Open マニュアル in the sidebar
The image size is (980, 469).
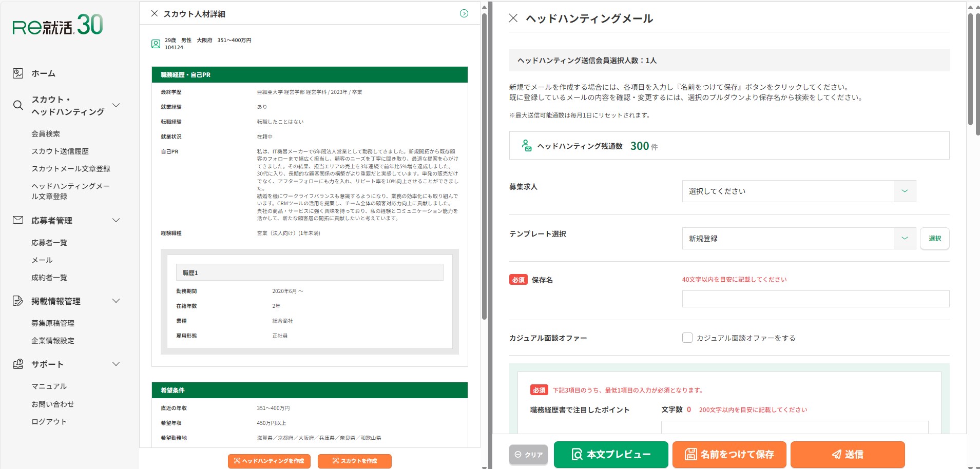pos(49,386)
